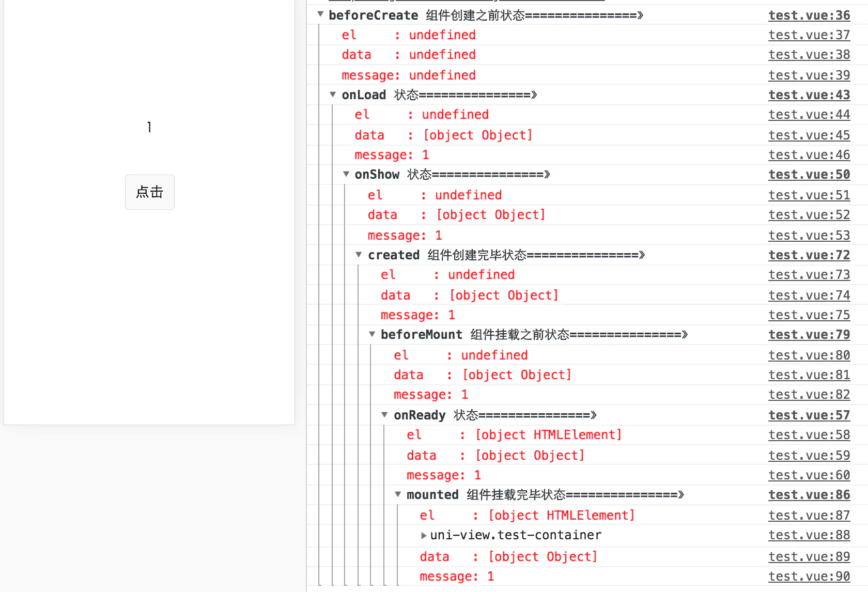
Task: Expand the uni-view.test-container element
Action: 424,536
